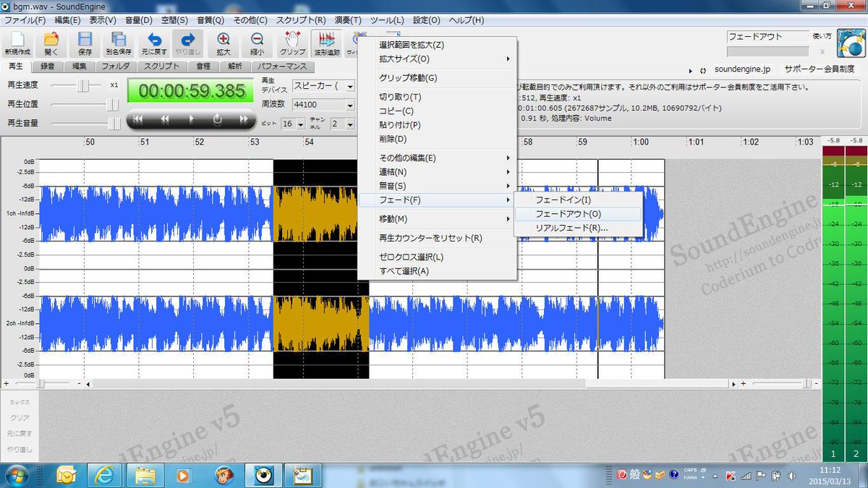Image resolution: width=868 pixels, height=488 pixels.
Task: Click the fast-forward playback button
Action: (243, 119)
